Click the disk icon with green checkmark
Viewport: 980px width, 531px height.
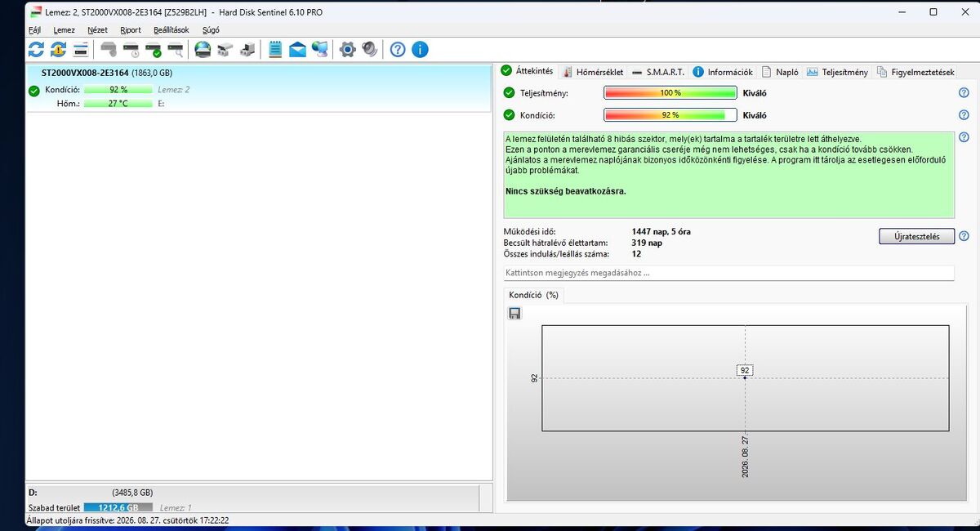coord(153,49)
